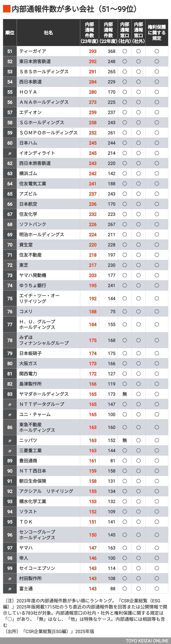Click the company name ソフトバンク
The image size is (171, 644).
(33, 225)
